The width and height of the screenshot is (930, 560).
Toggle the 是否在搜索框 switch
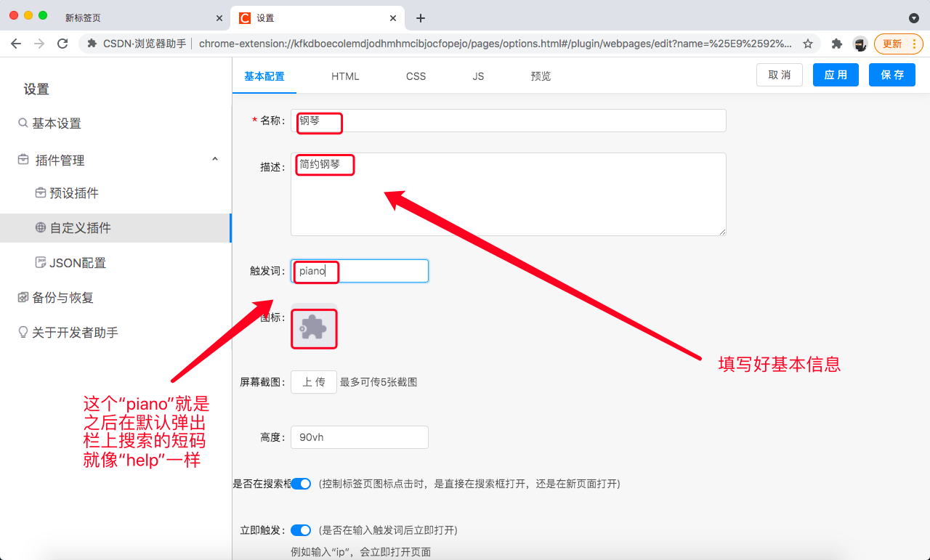point(301,484)
